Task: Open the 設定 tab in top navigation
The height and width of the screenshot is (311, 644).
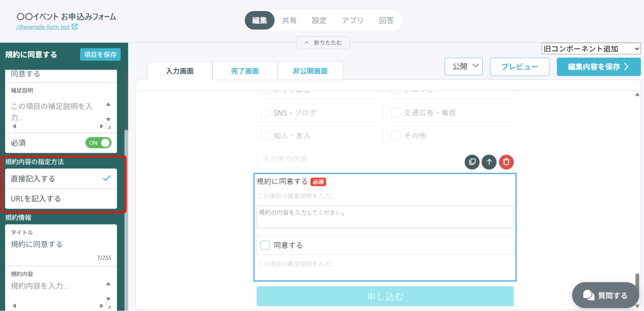Action: (319, 20)
